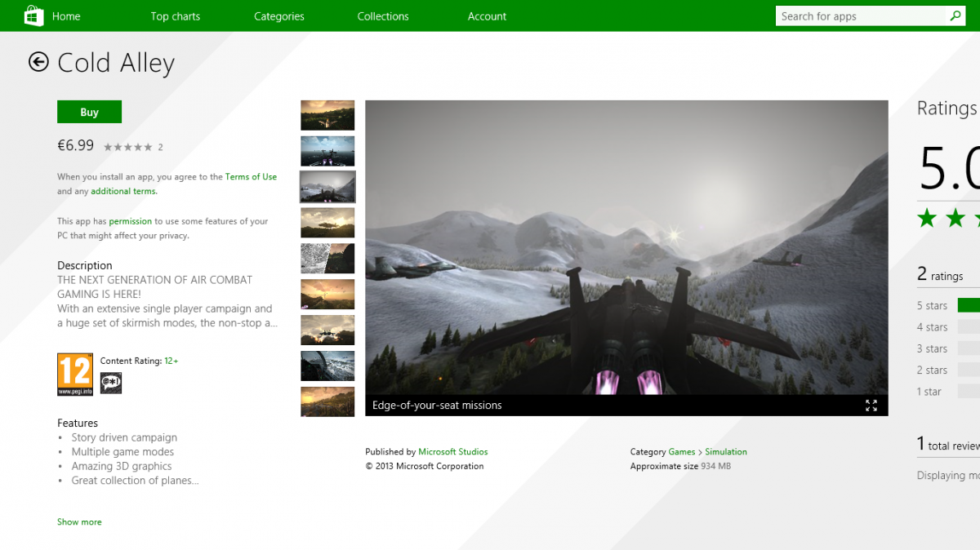Open the Terms of Use link
The image size is (980, 550).
point(252,177)
